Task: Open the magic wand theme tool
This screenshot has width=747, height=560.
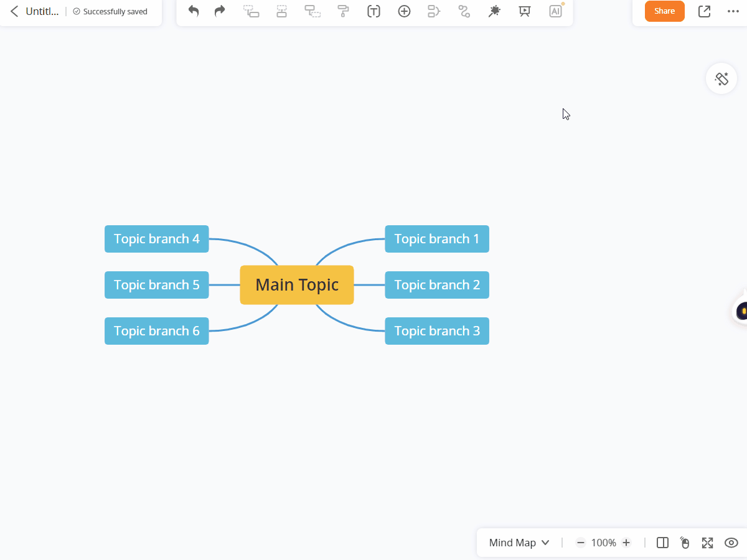Action: [x=494, y=11]
